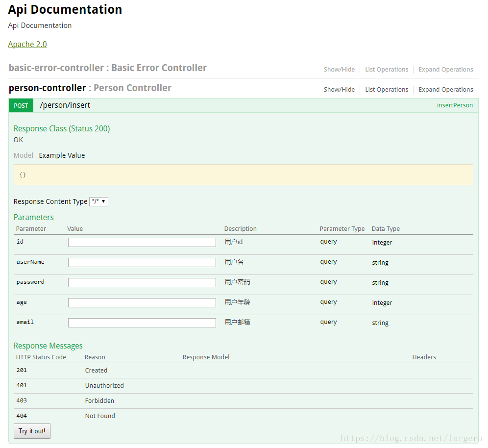Click the insertPerson operation name
The image size is (488, 448).
(x=455, y=105)
